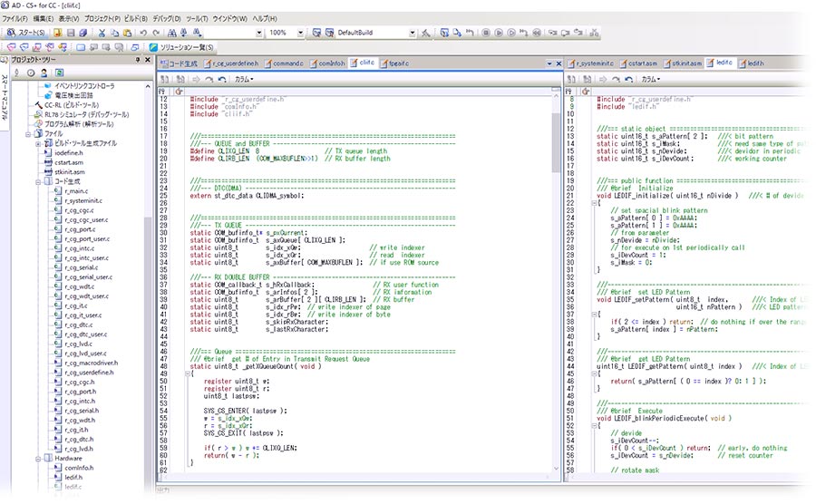Image resolution: width=816 pixels, height=504 pixels.
Task: Open the カラム column dropdown in left editor
Action: click(244, 80)
